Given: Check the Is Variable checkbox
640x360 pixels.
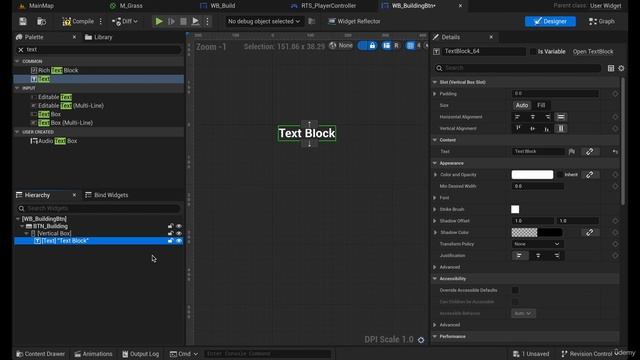Looking at the screenshot, I should [533, 52].
